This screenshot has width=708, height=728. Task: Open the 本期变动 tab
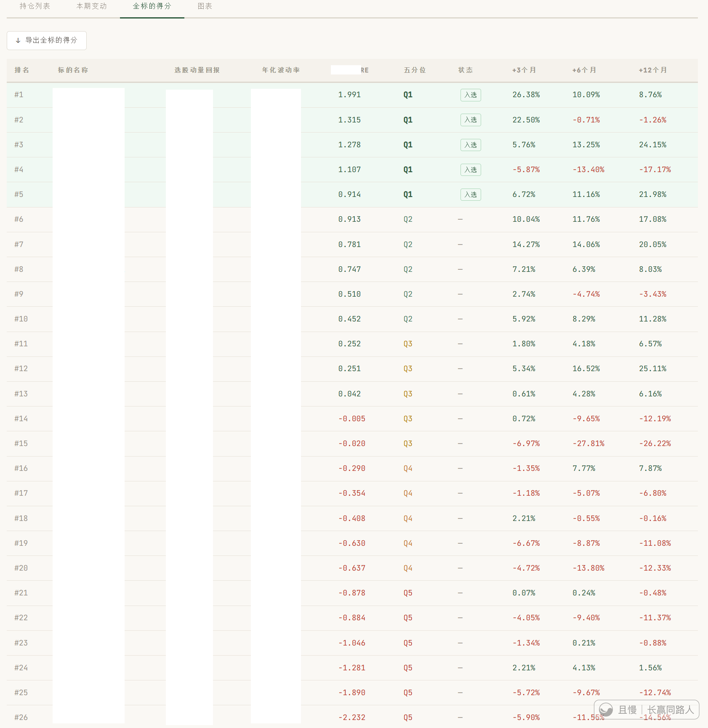click(92, 6)
